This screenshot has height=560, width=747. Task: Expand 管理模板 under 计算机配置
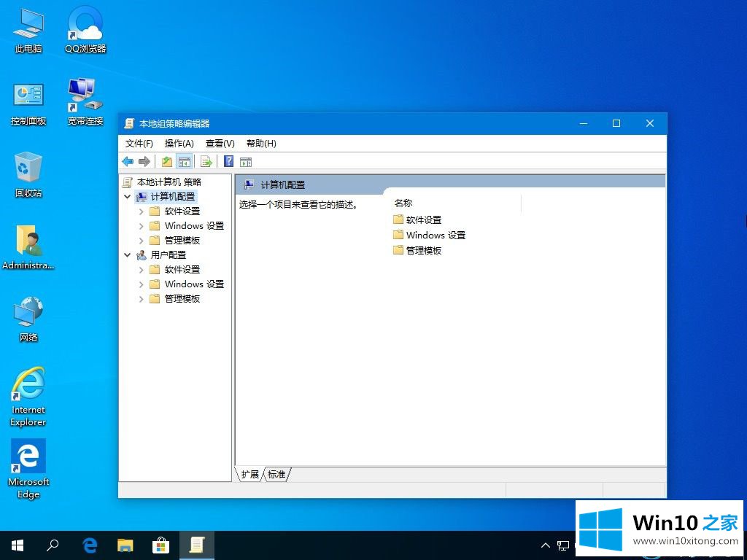[x=141, y=241]
